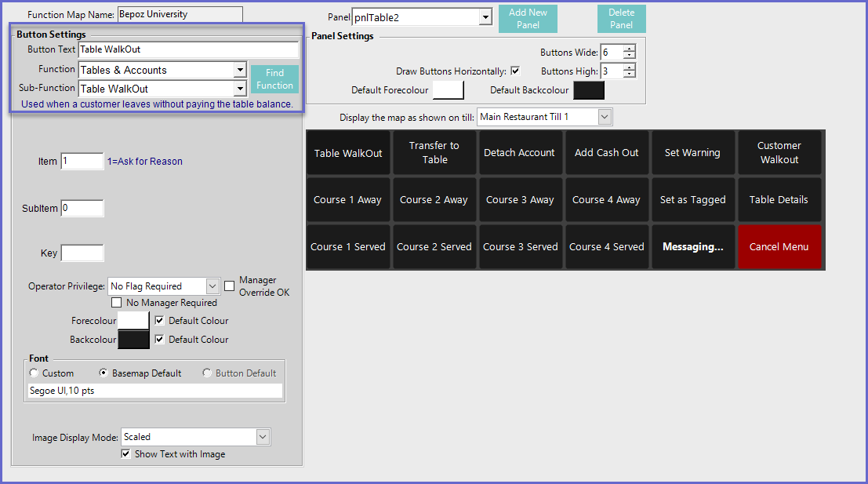Open the Sub-Function dropdown showing Table WalkOut
The image size is (868, 484).
[x=240, y=89]
